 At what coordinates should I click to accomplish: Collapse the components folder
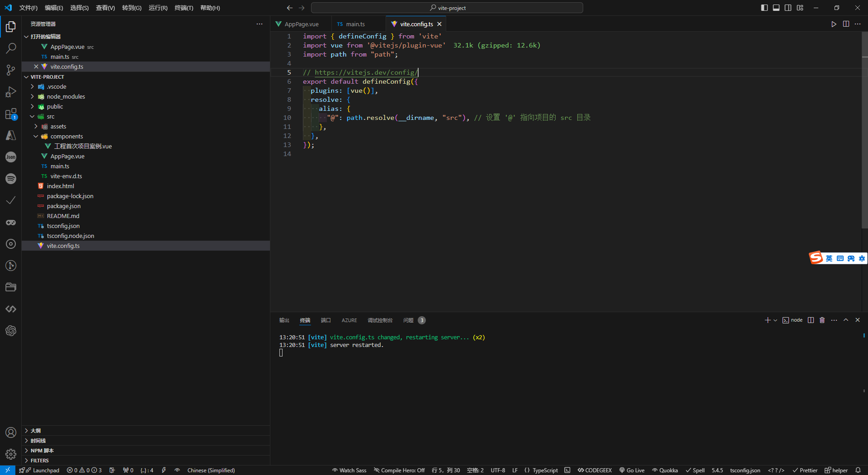(36, 136)
